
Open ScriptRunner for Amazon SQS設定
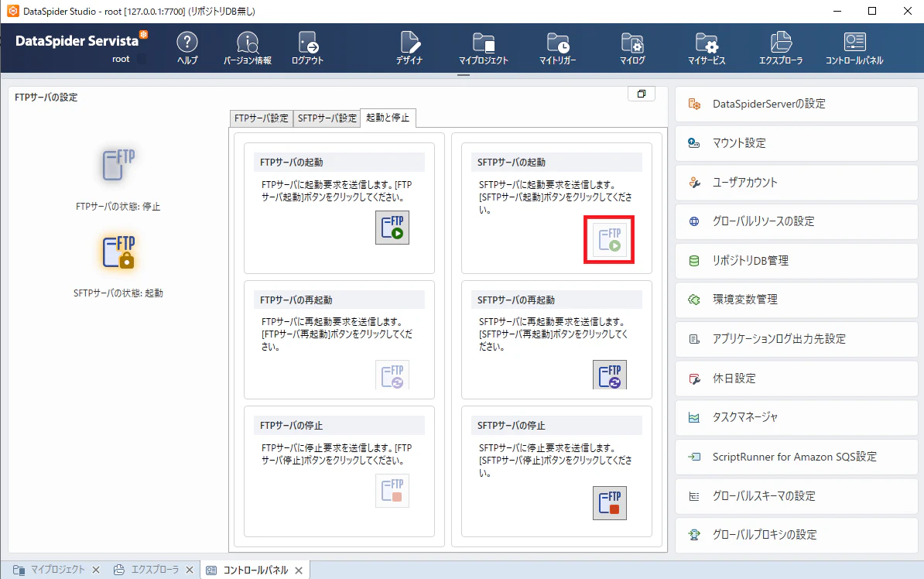tap(796, 457)
